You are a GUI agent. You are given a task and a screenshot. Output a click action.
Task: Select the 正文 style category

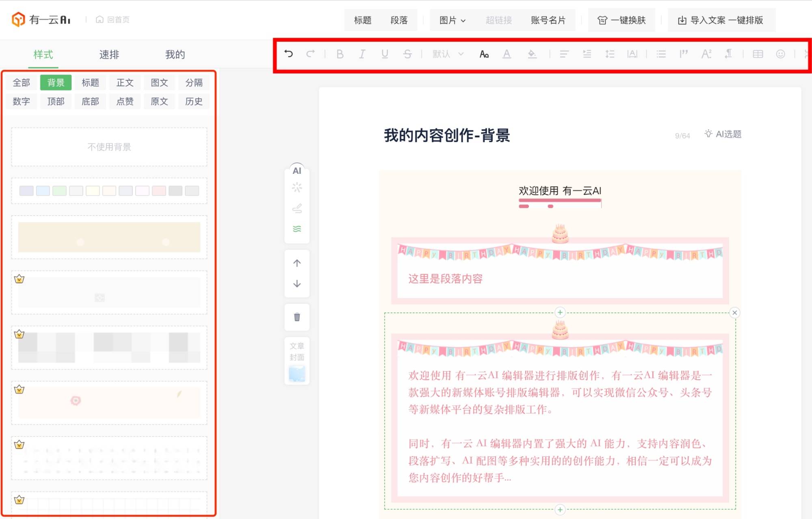tap(125, 82)
